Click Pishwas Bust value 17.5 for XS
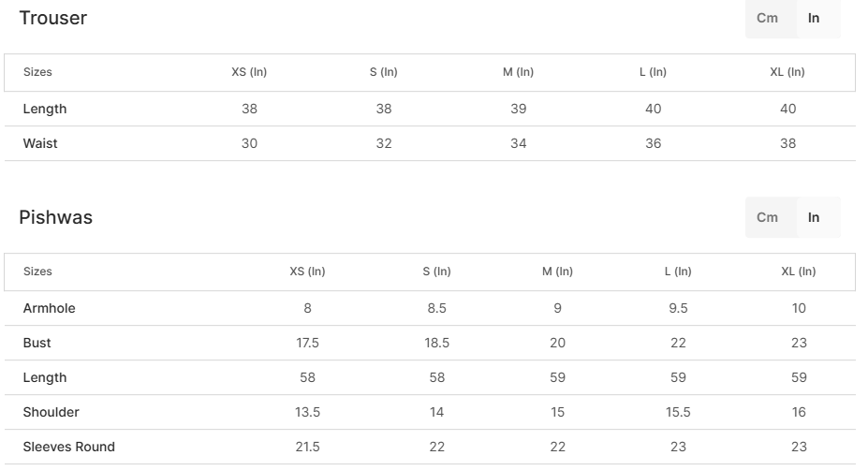Screen dimensions: 868x470 click(307, 343)
